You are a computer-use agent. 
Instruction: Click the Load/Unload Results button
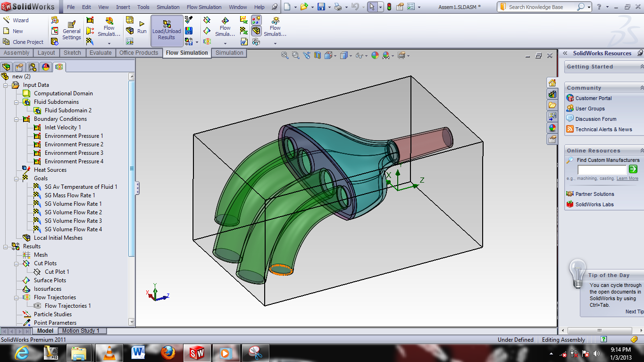[166, 31]
